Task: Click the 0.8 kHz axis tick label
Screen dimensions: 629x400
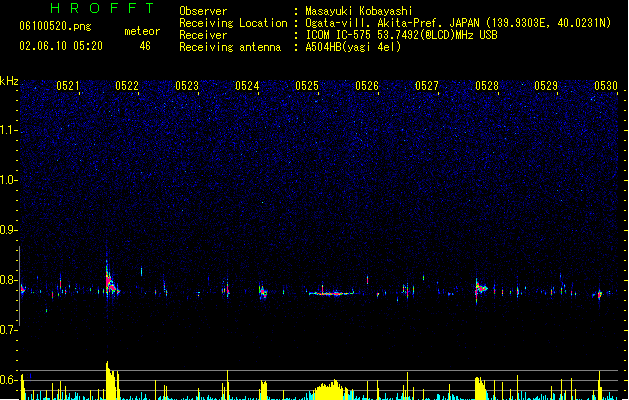Action: point(8,280)
